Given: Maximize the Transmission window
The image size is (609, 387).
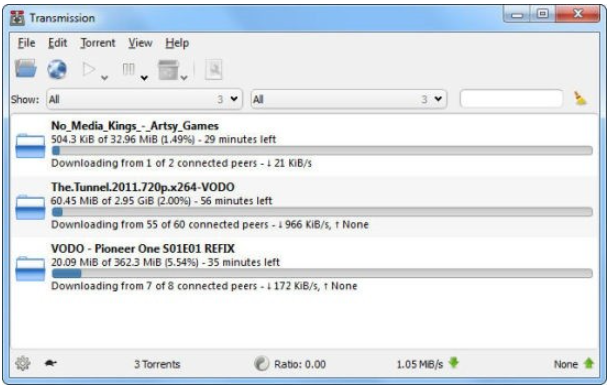Looking at the screenshot, I should tap(543, 14).
